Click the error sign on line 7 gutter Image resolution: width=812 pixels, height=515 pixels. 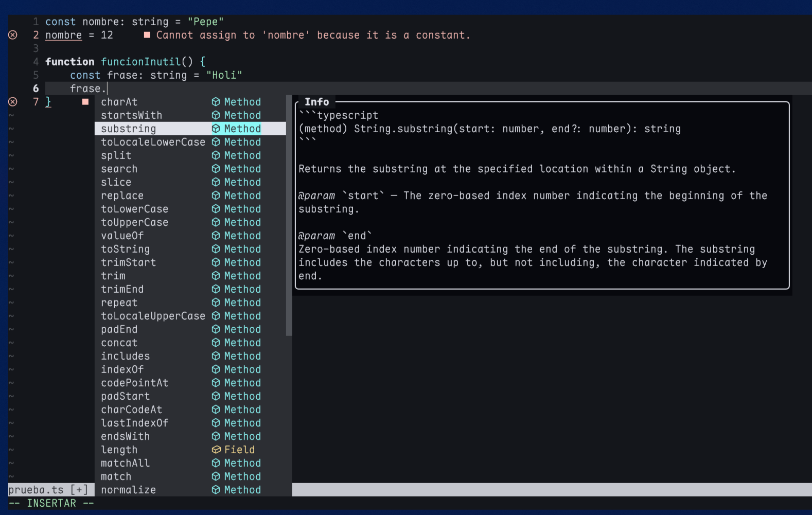13,102
